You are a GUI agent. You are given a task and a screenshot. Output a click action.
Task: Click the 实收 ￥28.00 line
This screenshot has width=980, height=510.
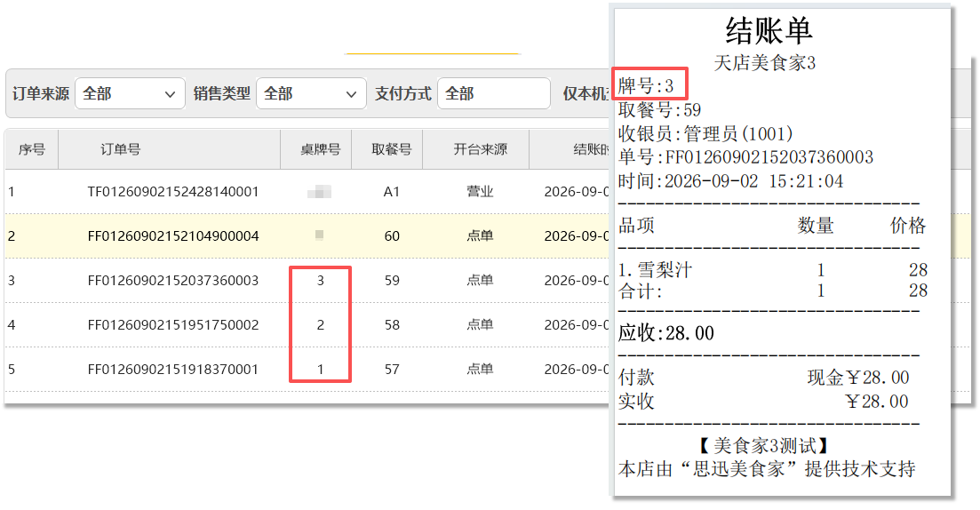[764, 402]
